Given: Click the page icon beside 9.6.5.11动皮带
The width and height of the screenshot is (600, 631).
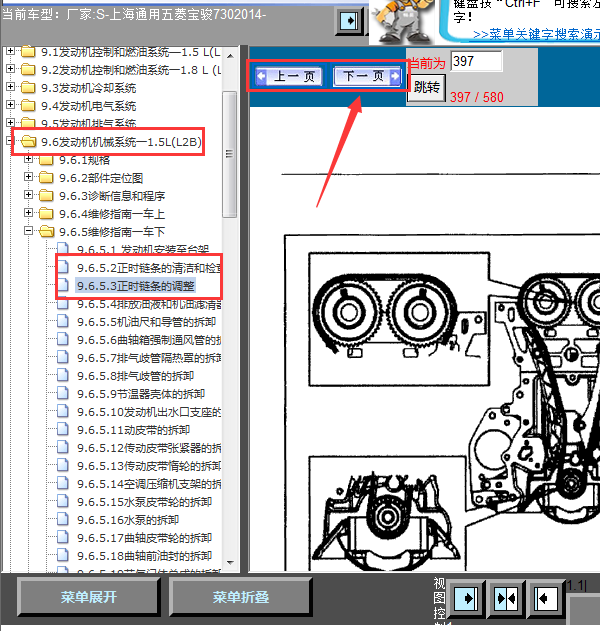Looking at the screenshot, I should [63, 429].
